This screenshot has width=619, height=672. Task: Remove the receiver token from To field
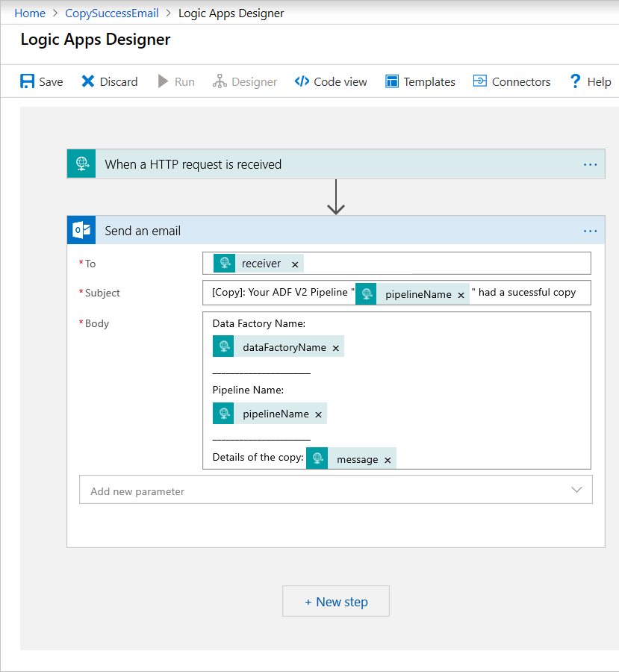(295, 264)
